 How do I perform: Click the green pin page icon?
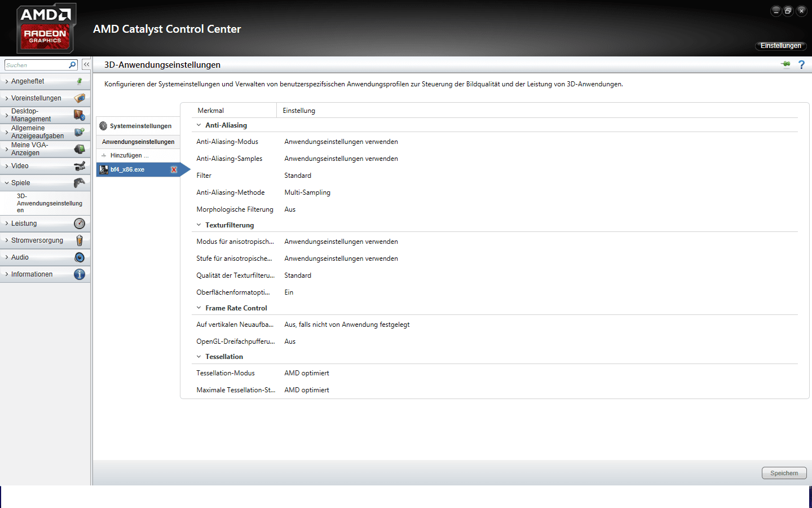click(x=785, y=64)
